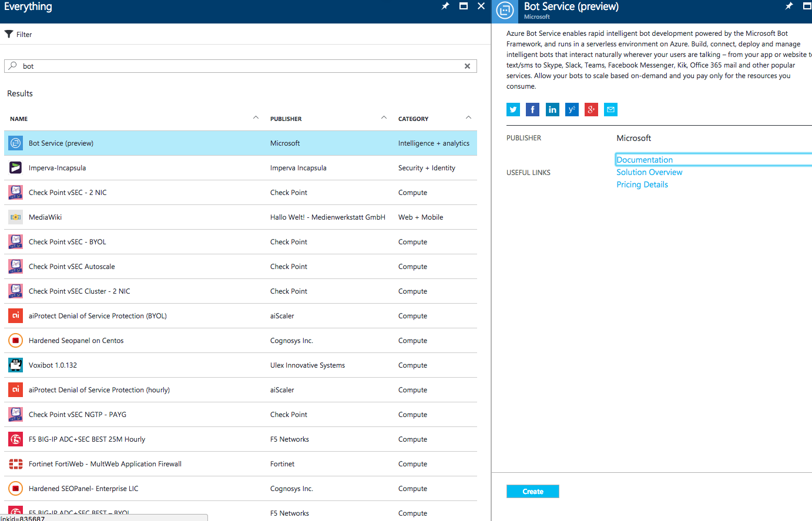Image resolution: width=812 pixels, height=521 pixels.
Task: Click the aiProtect hourly row icon
Action: (16, 390)
